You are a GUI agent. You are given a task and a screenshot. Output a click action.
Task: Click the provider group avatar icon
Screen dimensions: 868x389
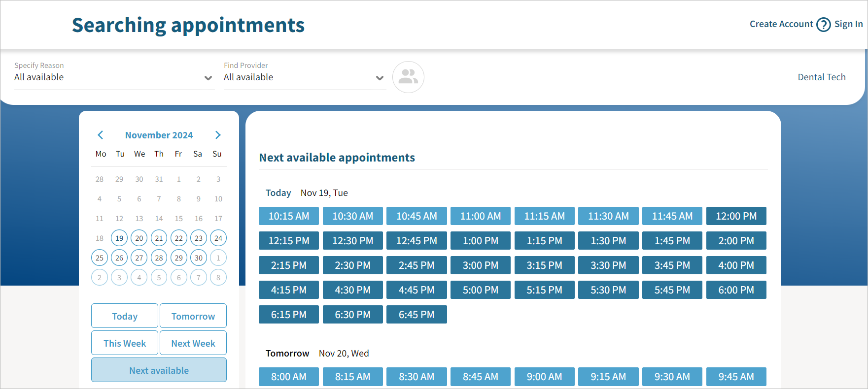coord(408,77)
